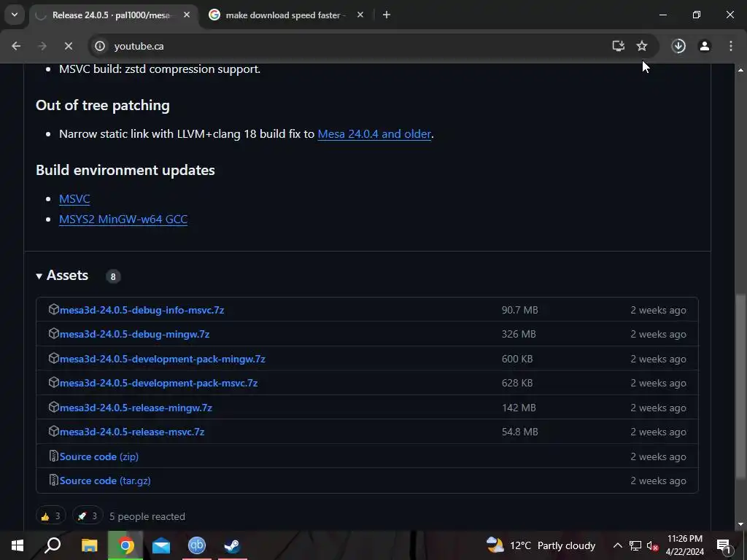Open the Mail app from the taskbar

point(161,545)
